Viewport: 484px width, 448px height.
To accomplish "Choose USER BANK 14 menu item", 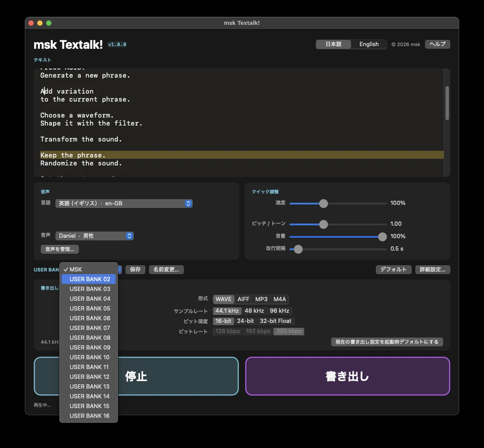I will pyautogui.click(x=89, y=396).
